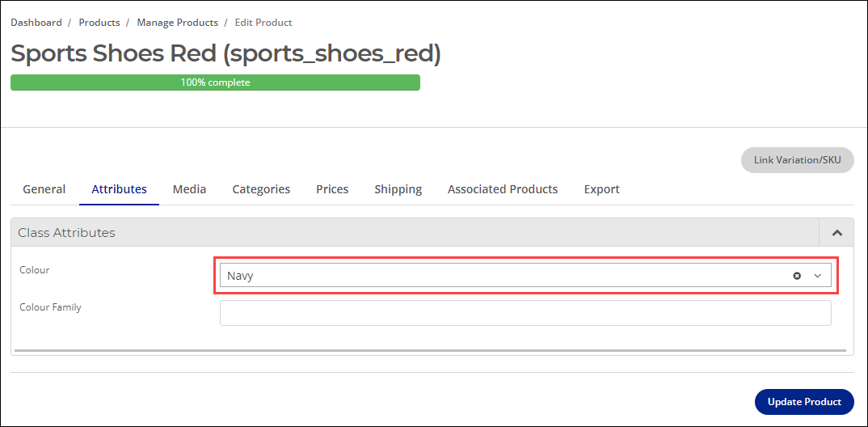Click the Update Product button
Viewport: 868px width, 427px height.
point(804,401)
